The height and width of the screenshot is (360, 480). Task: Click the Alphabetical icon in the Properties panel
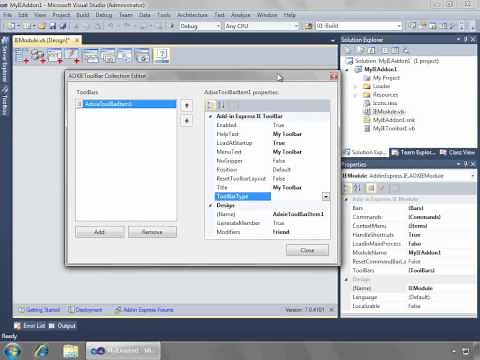pyautogui.click(x=357, y=188)
